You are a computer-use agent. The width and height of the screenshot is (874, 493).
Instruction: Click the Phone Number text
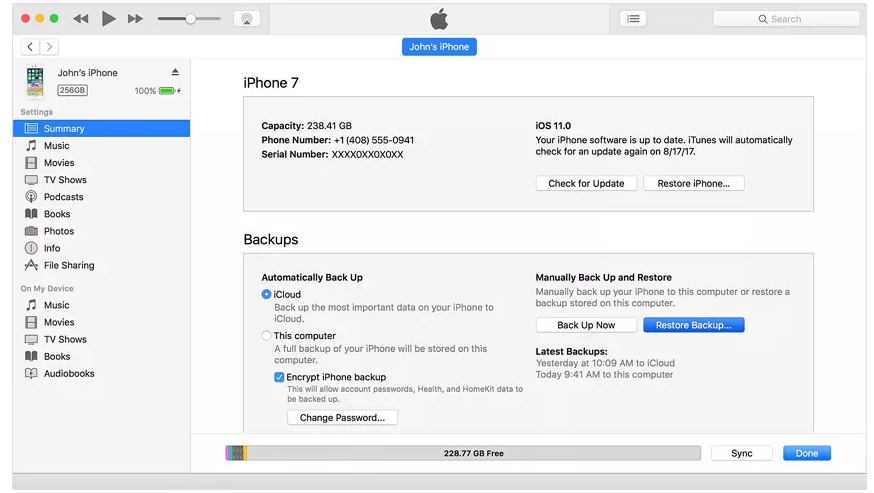pos(338,140)
